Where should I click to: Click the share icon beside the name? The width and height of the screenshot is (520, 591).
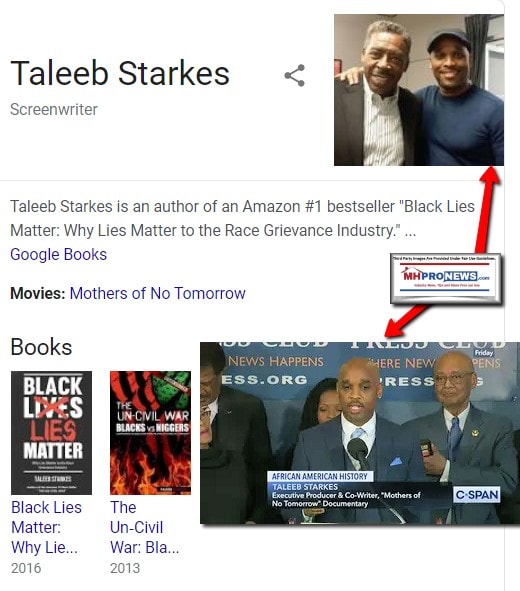[295, 75]
